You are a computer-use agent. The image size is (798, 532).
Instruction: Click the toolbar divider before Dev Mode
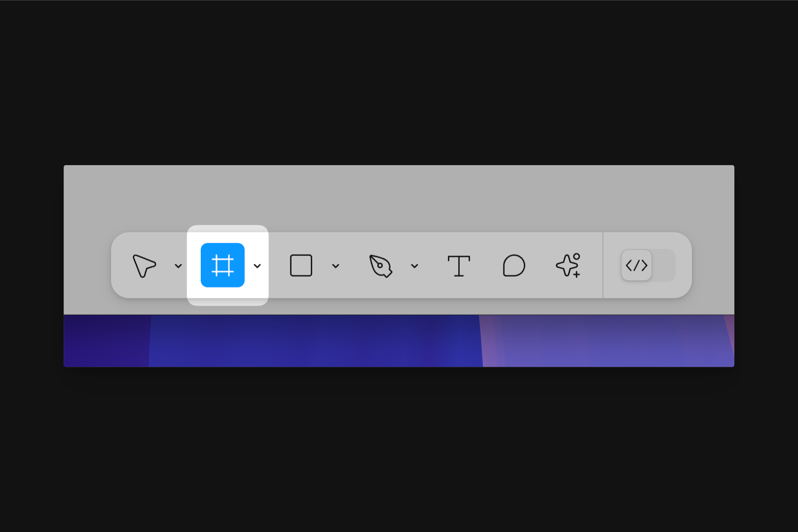coord(603,265)
